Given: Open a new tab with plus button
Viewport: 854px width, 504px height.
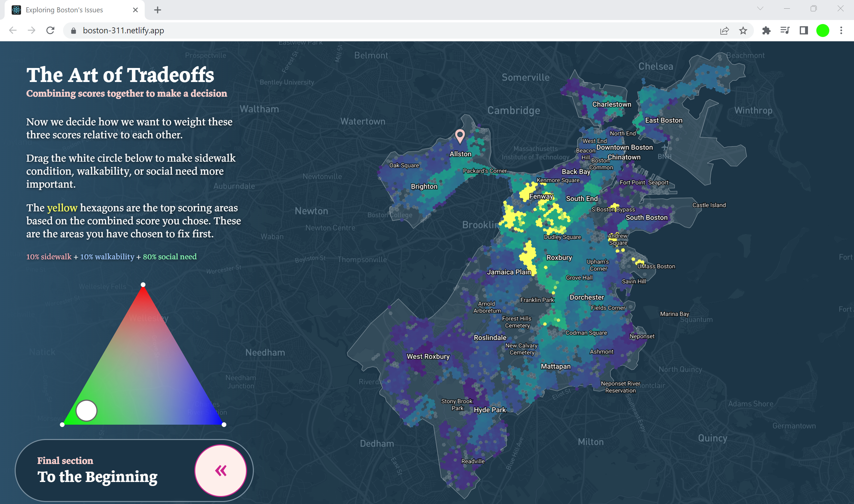Looking at the screenshot, I should click(x=157, y=10).
